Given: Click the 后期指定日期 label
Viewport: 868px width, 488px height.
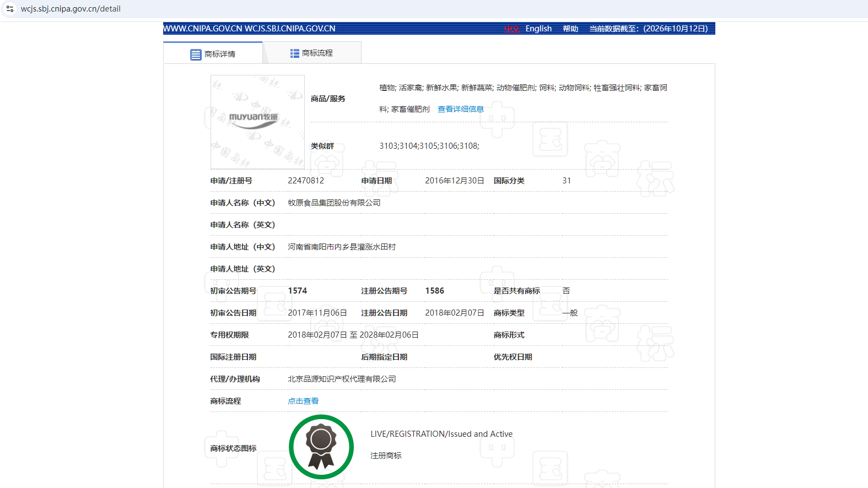Looking at the screenshot, I should (x=384, y=357).
